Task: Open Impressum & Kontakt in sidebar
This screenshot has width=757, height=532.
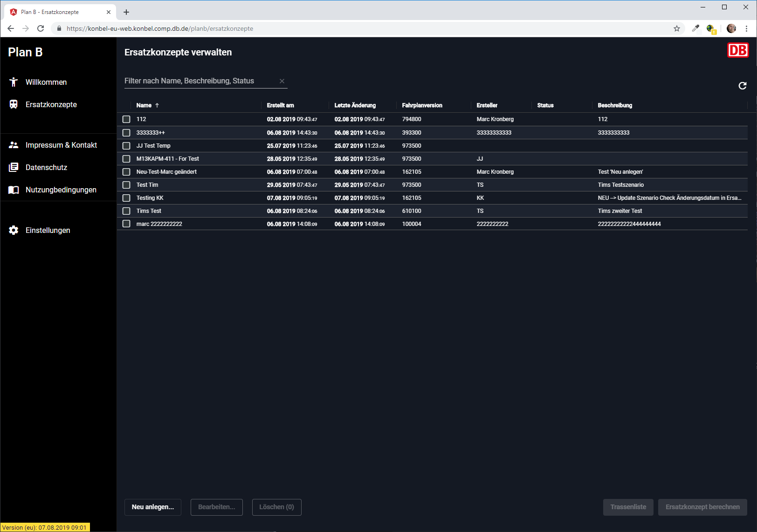Action: [61, 145]
